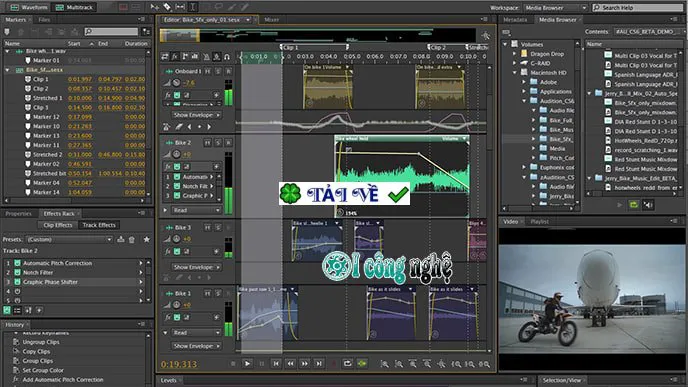Move playhead to previous marker
The height and width of the screenshot is (387, 688).
(276, 364)
